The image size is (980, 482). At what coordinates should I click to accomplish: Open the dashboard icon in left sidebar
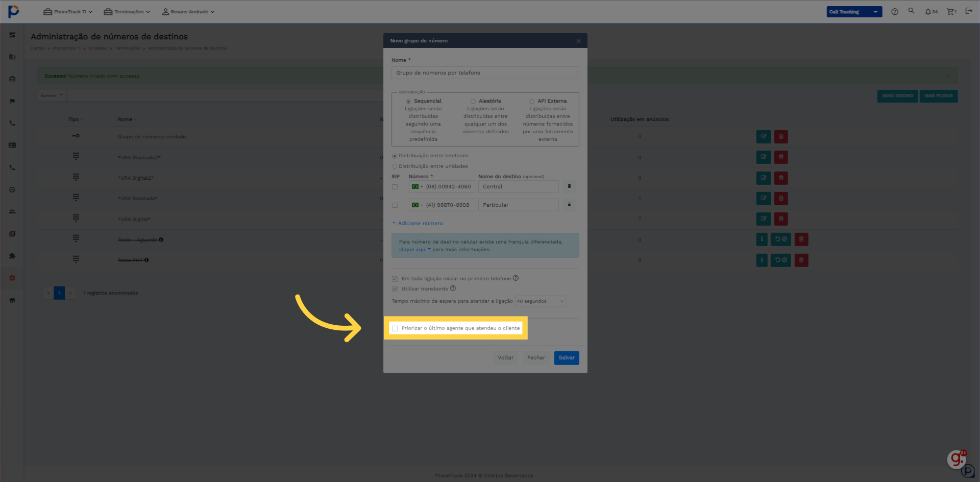coord(12,35)
